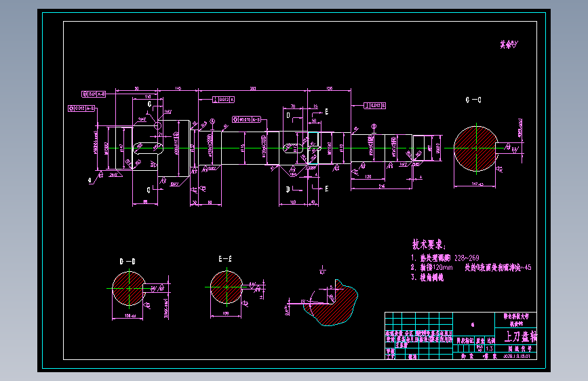
Task: Click the 1:3 scale cell in title block
Action: coord(490,348)
